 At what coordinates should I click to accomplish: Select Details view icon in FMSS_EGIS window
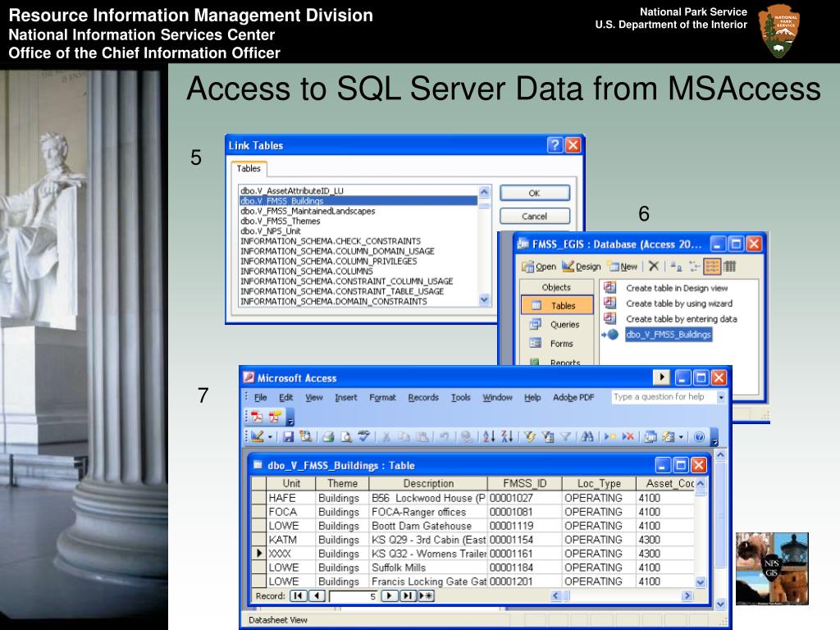click(x=729, y=266)
